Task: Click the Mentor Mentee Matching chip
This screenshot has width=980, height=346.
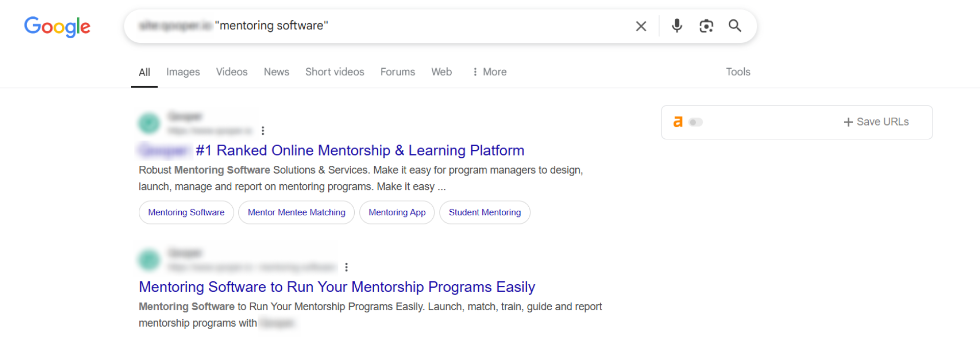Action: click(x=297, y=212)
